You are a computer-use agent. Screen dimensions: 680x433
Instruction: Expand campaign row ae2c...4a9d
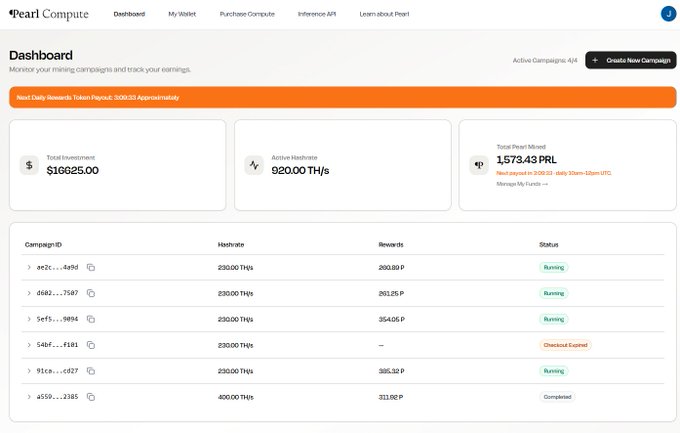click(29, 267)
